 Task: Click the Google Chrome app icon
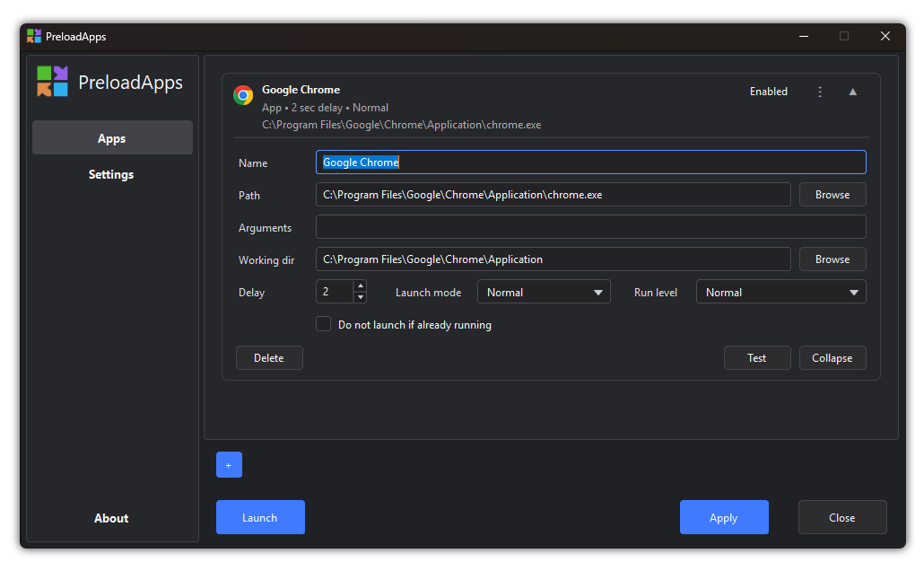pos(243,95)
